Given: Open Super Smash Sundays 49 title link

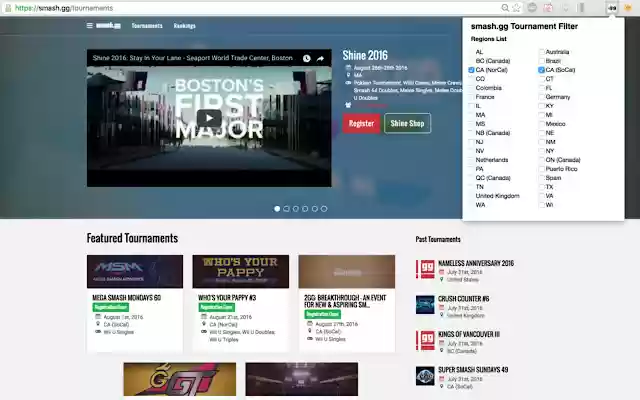Looking at the screenshot, I should [x=473, y=370].
